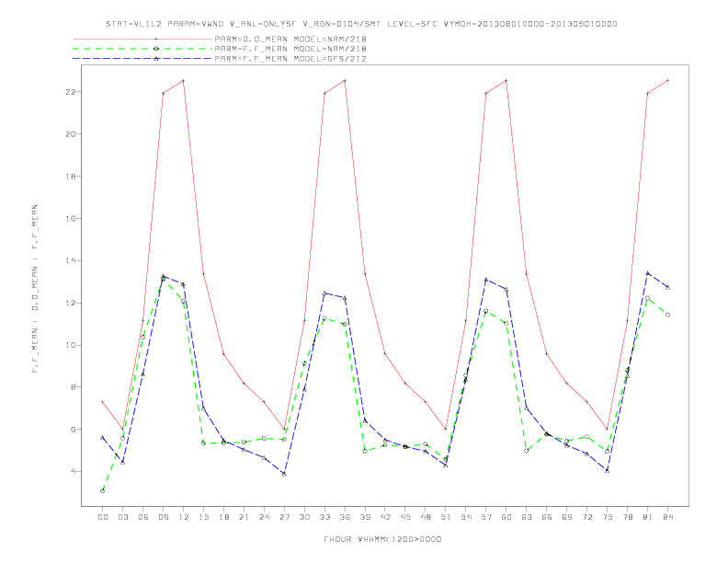Click the horizontal axis title FHOUR VHHMM
Viewport: 728px width, 563px height.
click(382, 539)
